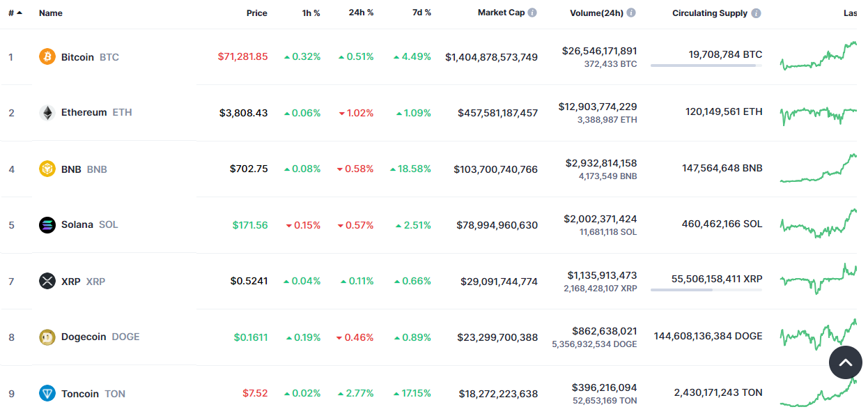Click Toncoin supply 2,430,171,243 TON
868x414 pixels.
point(718,392)
